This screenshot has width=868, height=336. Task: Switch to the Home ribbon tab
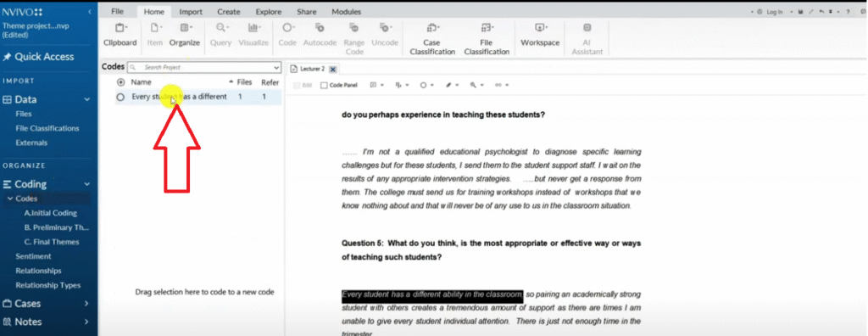click(x=154, y=12)
